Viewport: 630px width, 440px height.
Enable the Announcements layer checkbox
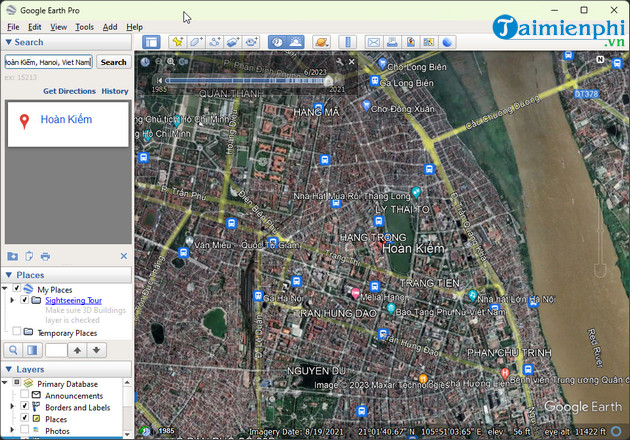pyautogui.click(x=25, y=394)
